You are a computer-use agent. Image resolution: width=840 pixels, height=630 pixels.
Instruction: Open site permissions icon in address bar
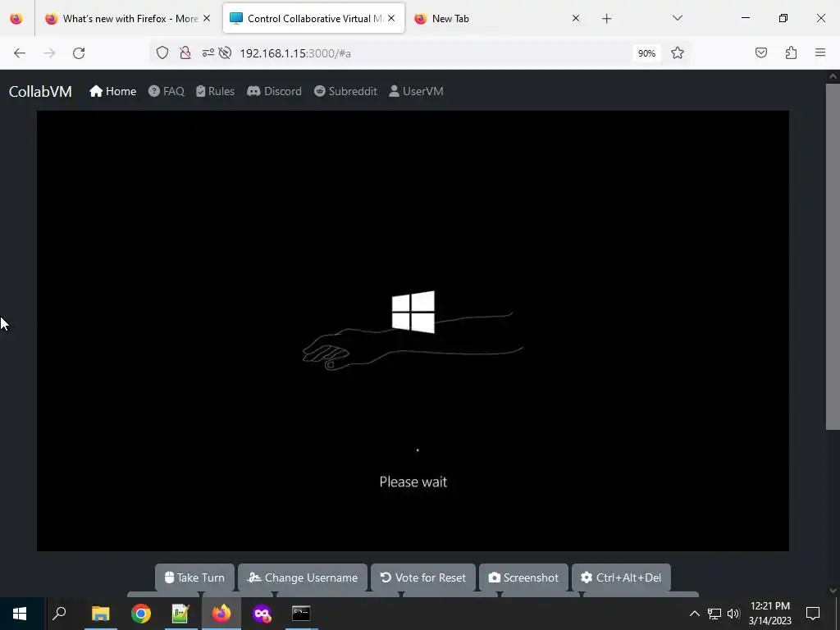click(208, 52)
